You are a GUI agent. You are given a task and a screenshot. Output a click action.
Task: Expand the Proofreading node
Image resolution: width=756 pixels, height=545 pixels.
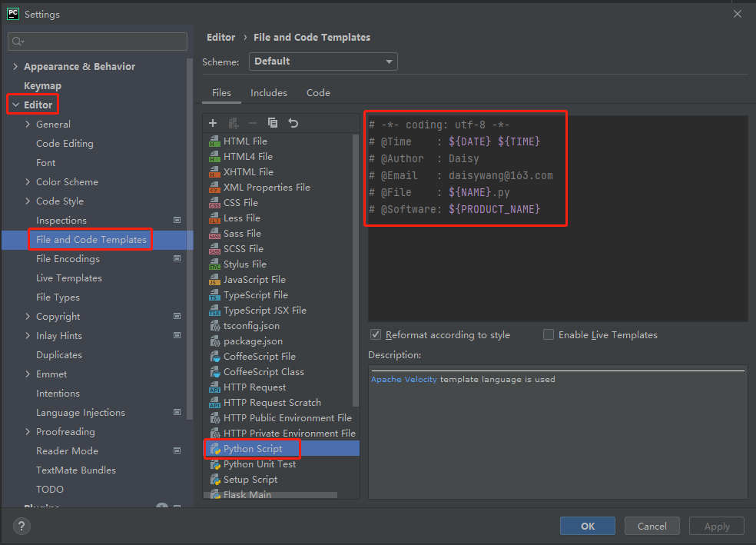pos(28,432)
